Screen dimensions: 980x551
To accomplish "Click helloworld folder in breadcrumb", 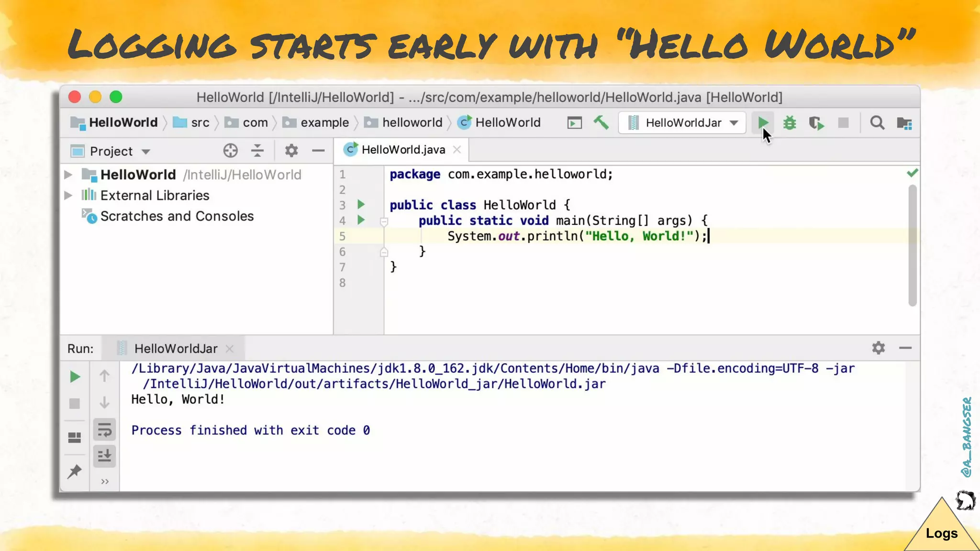I will (403, 122).
